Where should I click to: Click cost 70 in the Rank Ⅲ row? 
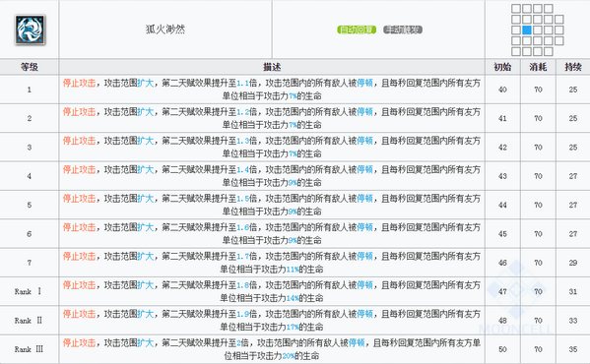tap(538, 349)
